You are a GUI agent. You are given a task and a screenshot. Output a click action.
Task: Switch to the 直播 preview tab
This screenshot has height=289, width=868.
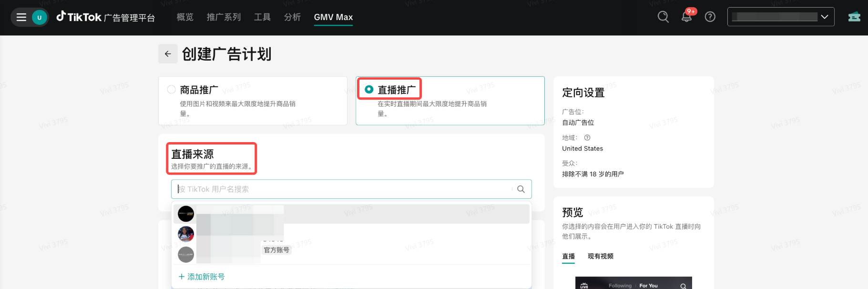click(568, 257)
